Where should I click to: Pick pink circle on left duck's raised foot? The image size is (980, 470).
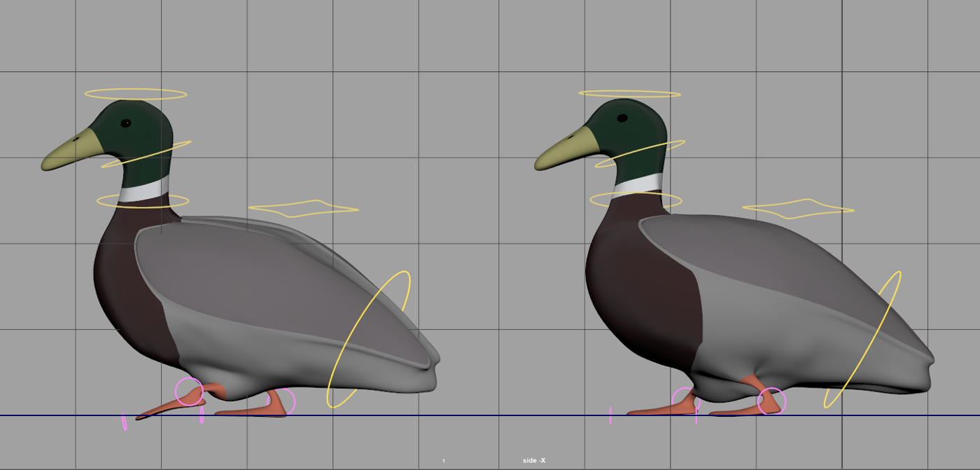pyautogui.click(x=176, y=392)
